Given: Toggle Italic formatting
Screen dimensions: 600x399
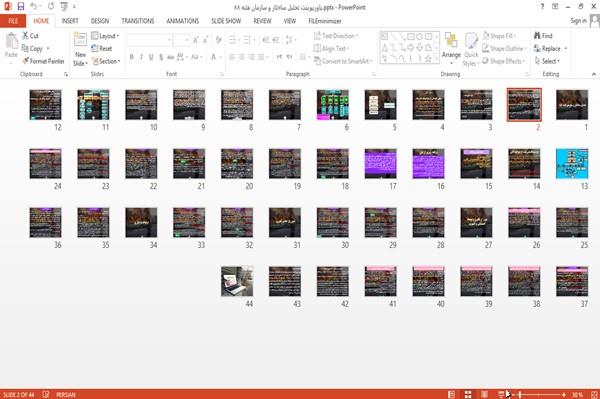Looking at the screenshot, I should click(141, 57).
